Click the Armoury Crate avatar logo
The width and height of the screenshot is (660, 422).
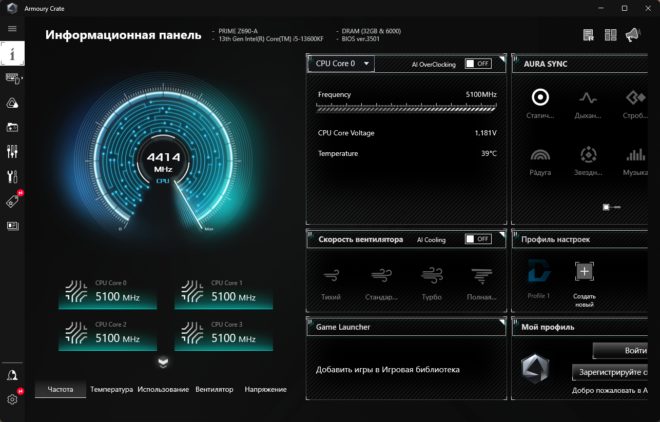(535, 369)
